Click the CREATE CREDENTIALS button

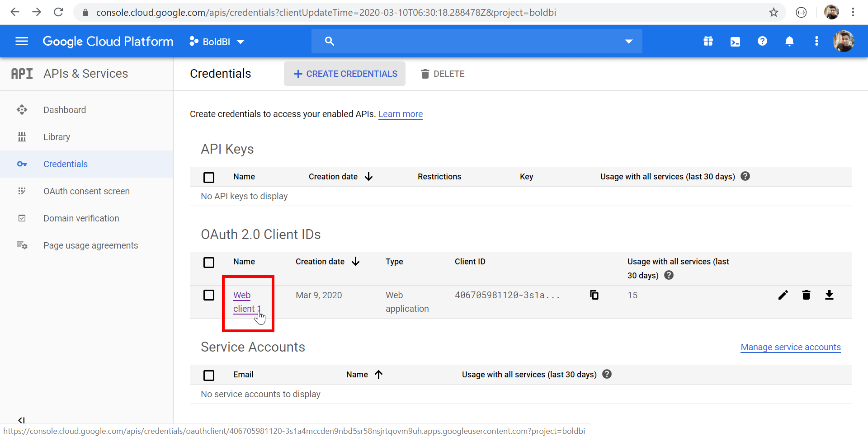pyautogui.click(x=344, y=73)
